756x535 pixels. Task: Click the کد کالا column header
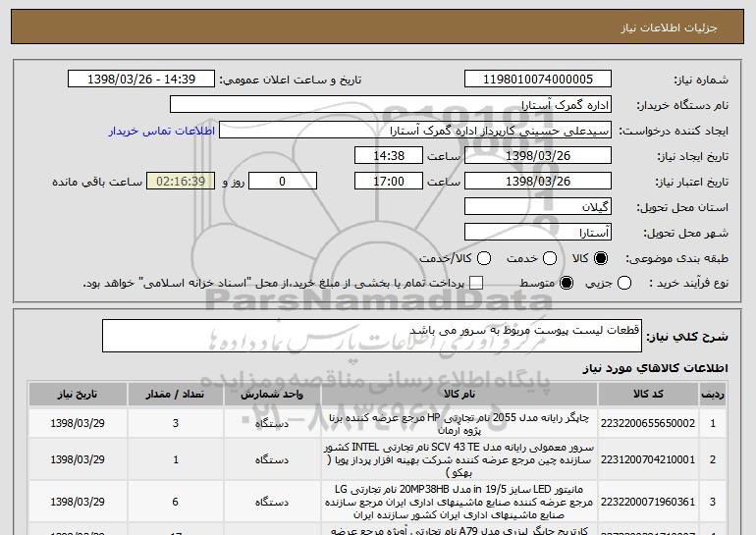[648, 395]
